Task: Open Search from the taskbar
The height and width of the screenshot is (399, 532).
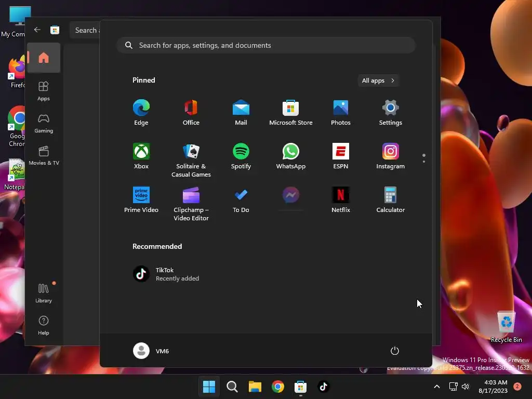Action: point(232,387)
